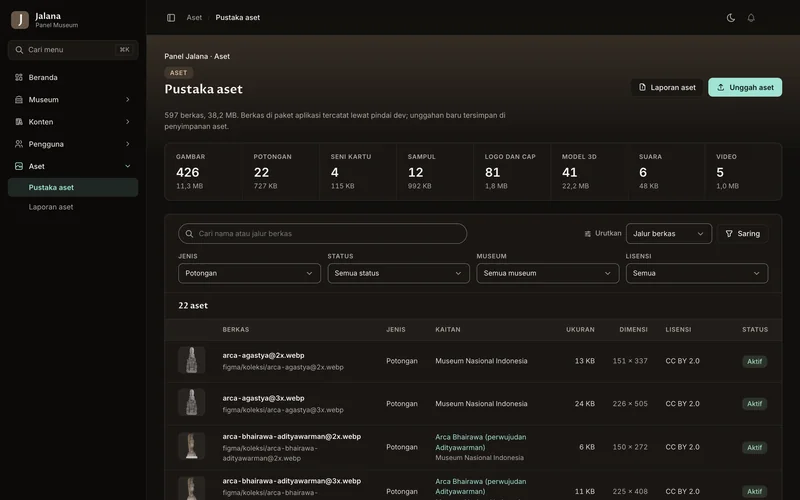Image resolution: width=800 pixels, height=500 pixels.
Task: Select the Model 3D stat card
Action: click(x=589, y=171)
